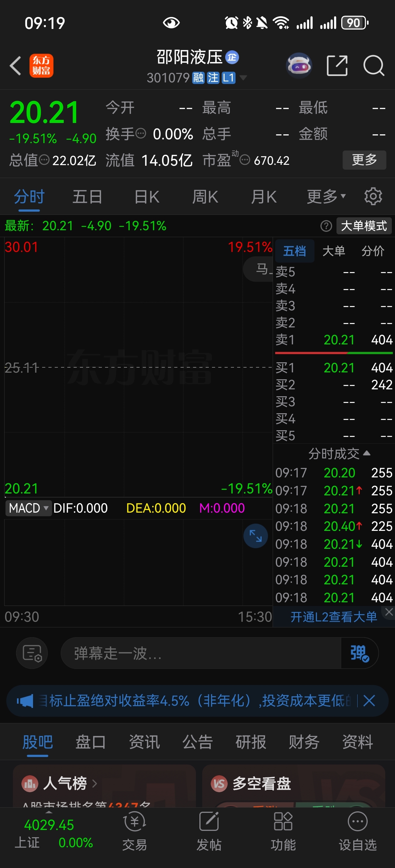Switch to the 财务 section tab

304,742
